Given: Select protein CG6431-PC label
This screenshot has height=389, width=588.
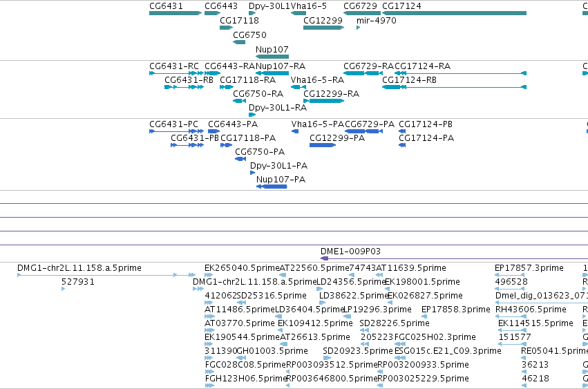Looking at the screenshot, I should click(173, 124).
